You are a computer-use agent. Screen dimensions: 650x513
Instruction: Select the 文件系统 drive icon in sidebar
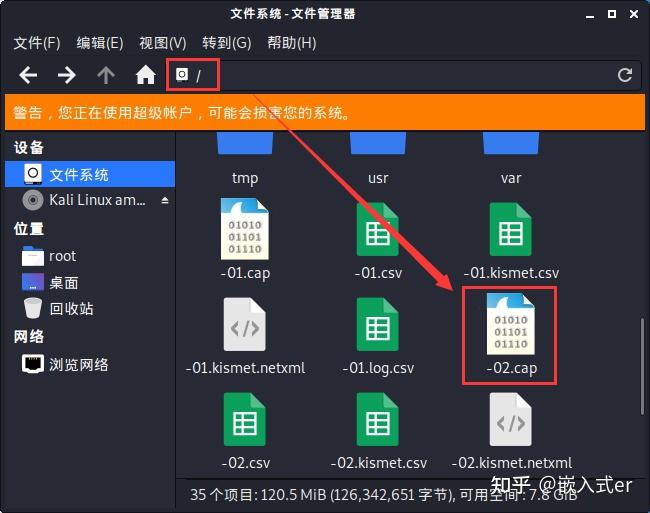[33, 174]
